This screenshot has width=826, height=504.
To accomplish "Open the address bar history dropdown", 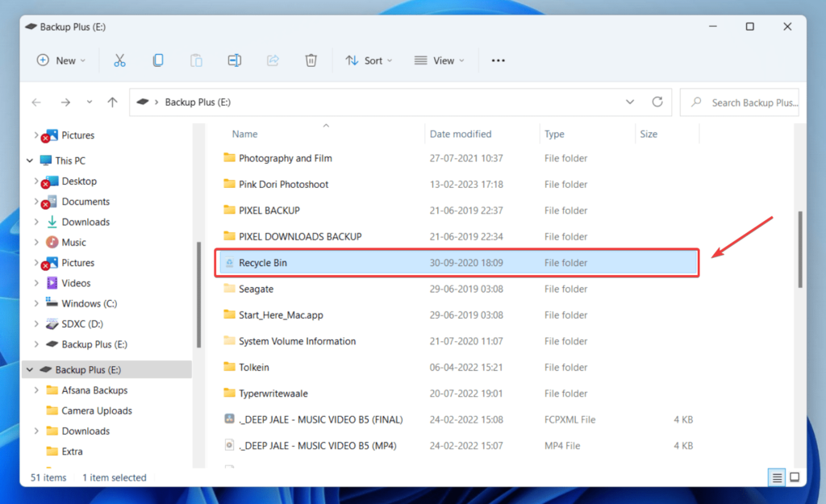I will click(x=630, y=102).
